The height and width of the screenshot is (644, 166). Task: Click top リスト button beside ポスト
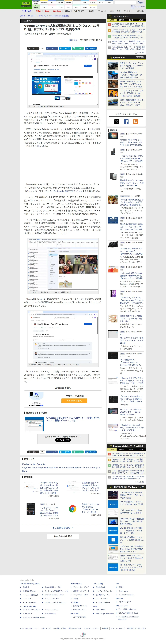click(42, 48)
